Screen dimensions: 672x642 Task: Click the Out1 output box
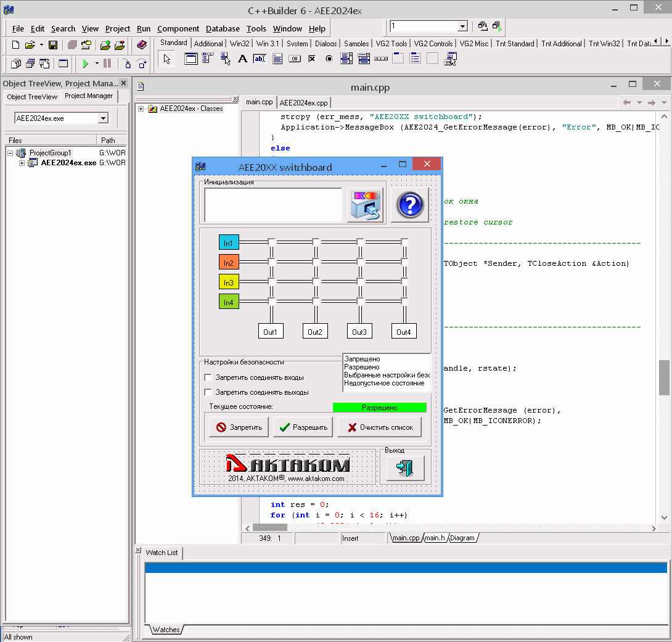pos(271,332)
